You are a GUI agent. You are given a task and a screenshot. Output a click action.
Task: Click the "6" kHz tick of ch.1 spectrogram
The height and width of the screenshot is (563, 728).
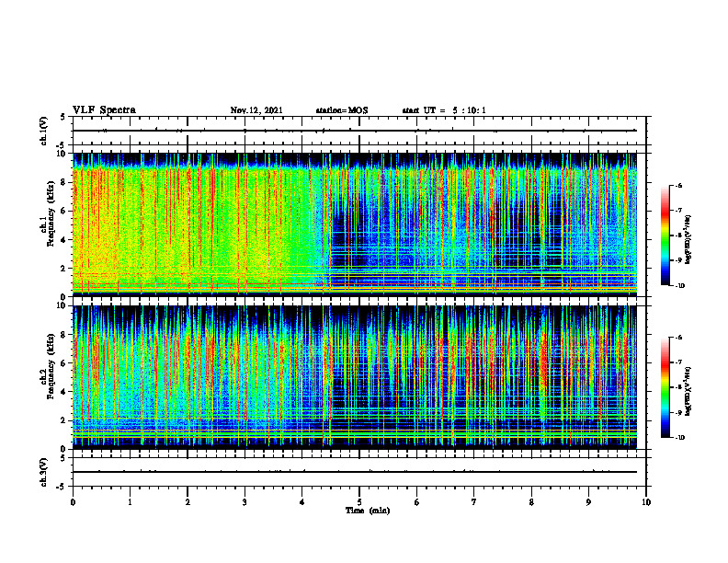(x=64, y=211)
